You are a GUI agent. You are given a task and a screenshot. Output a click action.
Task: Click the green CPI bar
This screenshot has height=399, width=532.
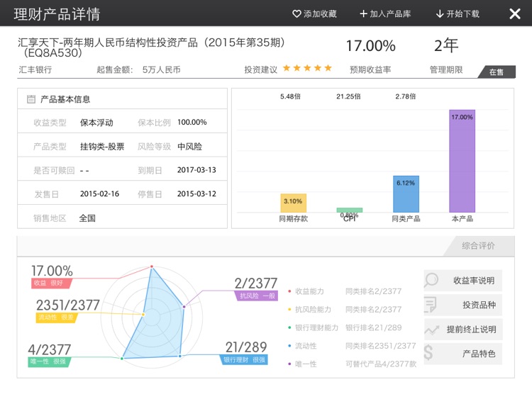350,210
